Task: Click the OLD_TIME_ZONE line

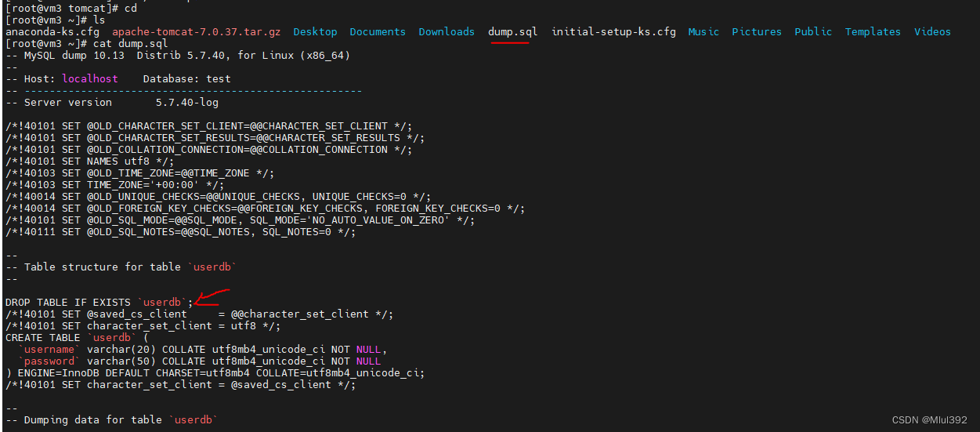Action: pyautogui.click(x=140, y=172)
